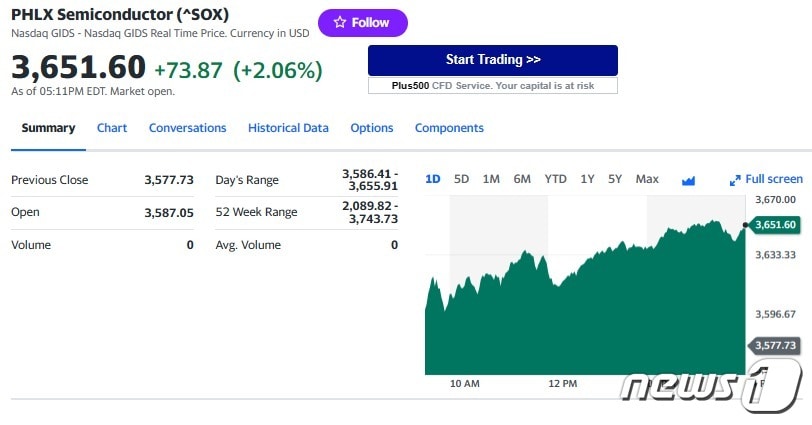Click the star Follow button

362,23
